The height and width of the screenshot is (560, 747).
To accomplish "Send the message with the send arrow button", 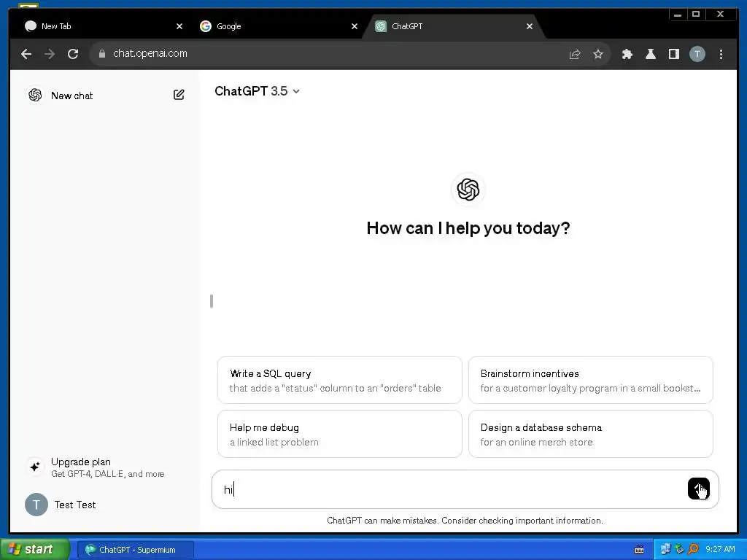I will click(698, 489).
